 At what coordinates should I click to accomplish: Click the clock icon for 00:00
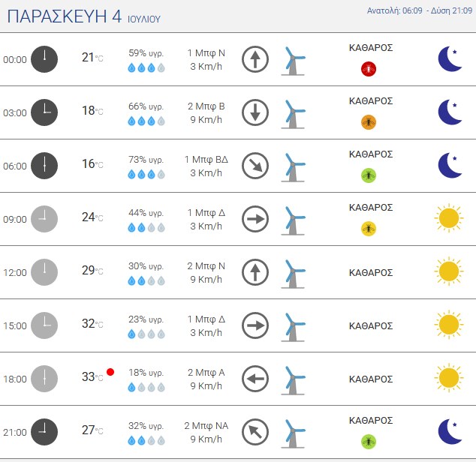44,59
